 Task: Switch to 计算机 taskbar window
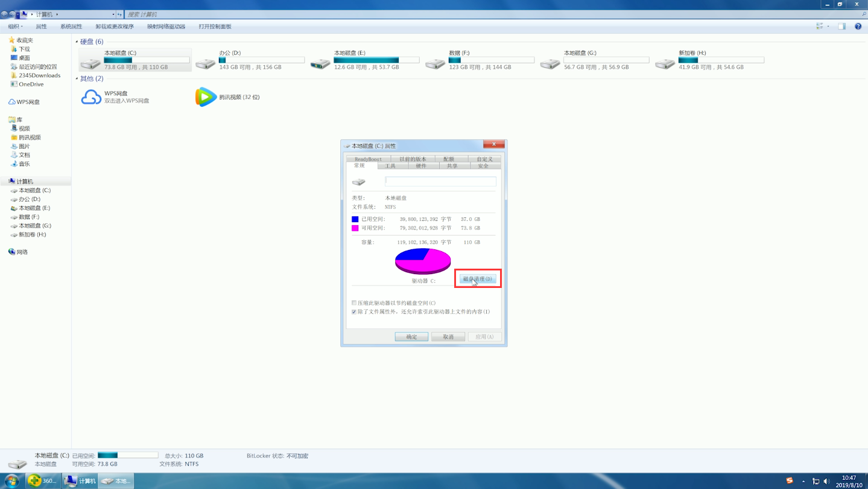80,481
